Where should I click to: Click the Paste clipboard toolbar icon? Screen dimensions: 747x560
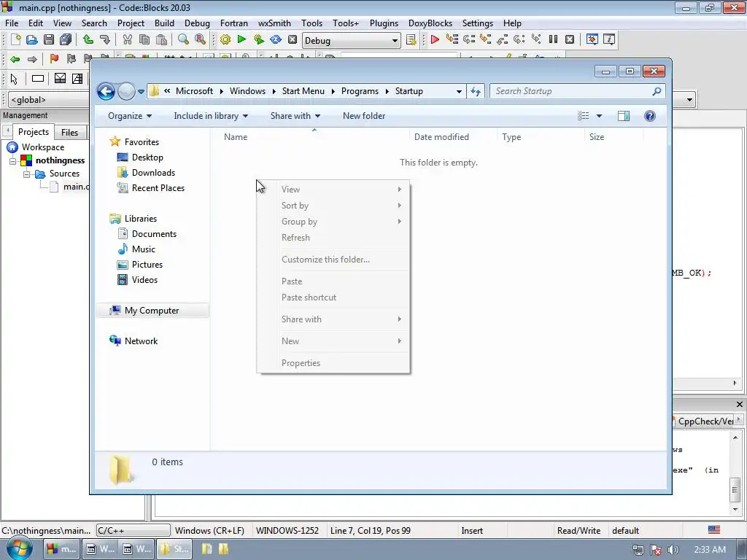[x=161, y=39]
